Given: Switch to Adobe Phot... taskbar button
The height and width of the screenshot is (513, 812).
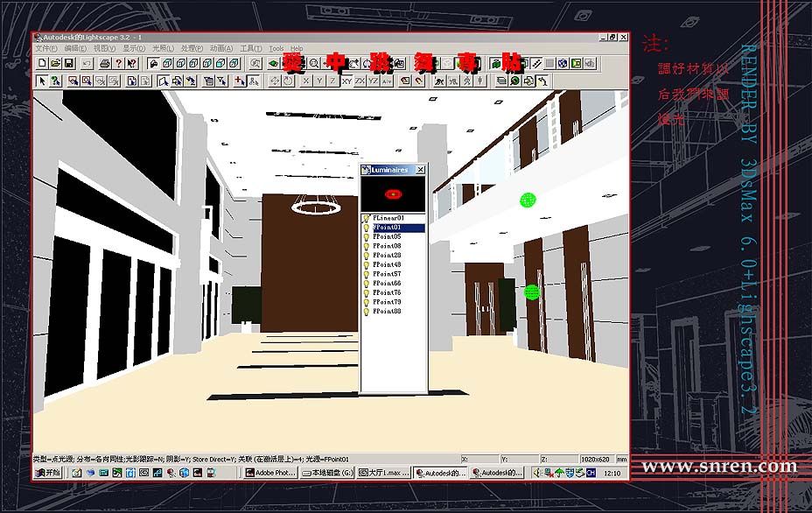Looking at the screenshot, I should coord(270,473).
